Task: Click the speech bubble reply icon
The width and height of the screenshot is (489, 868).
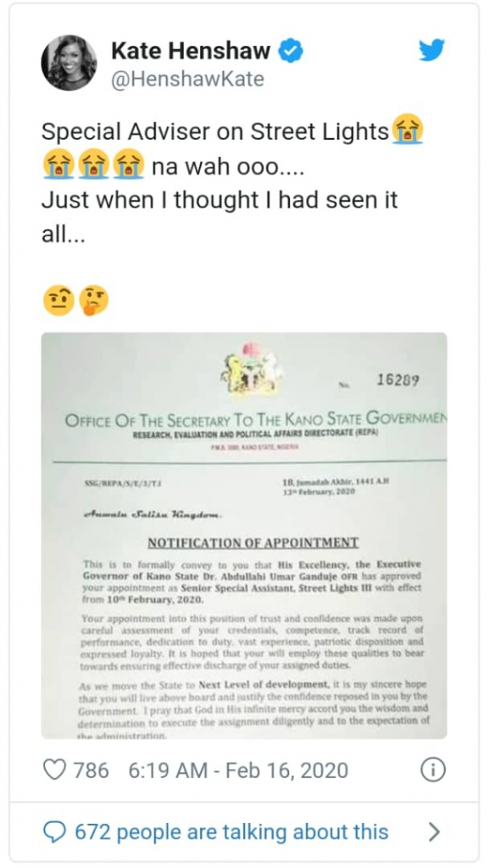Action: point(54,832)
